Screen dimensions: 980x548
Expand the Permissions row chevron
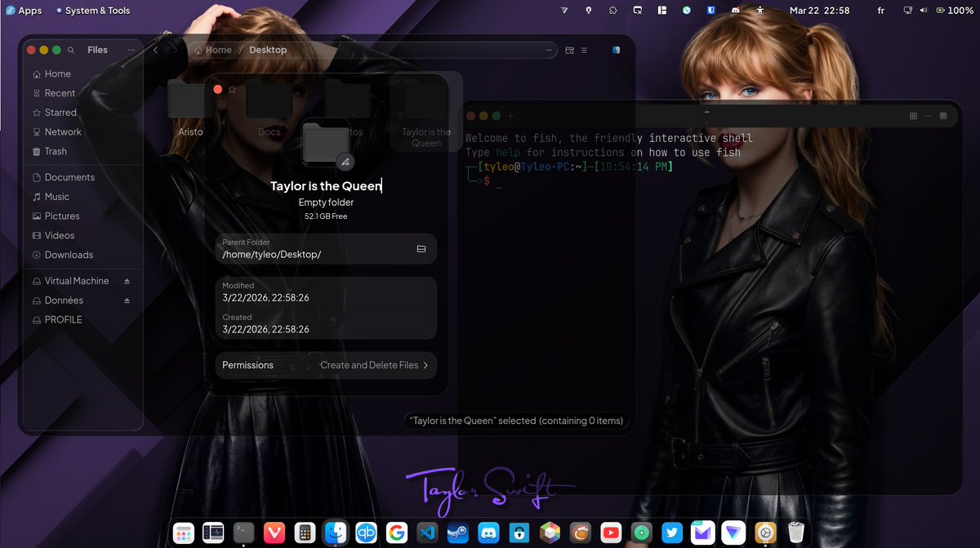[x=425, y=365]
